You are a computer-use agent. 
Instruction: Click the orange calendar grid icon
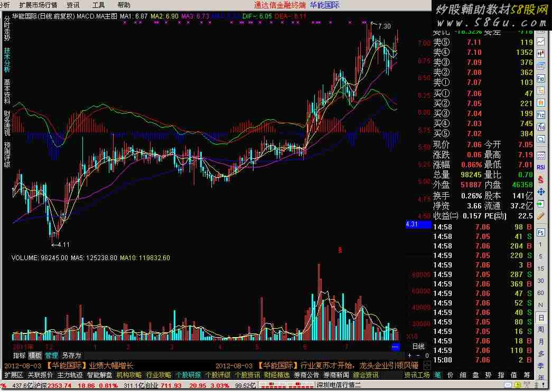[541, 103]
